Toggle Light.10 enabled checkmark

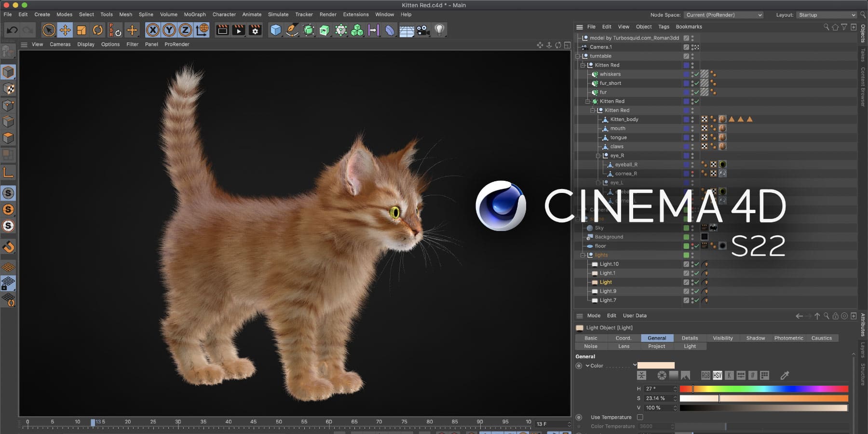pyautogui.click(x=696, y=264)
